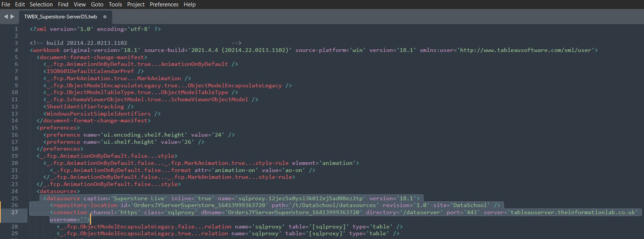
Task: Click the connection channel='https' attribute
Action: pos(116,212)
